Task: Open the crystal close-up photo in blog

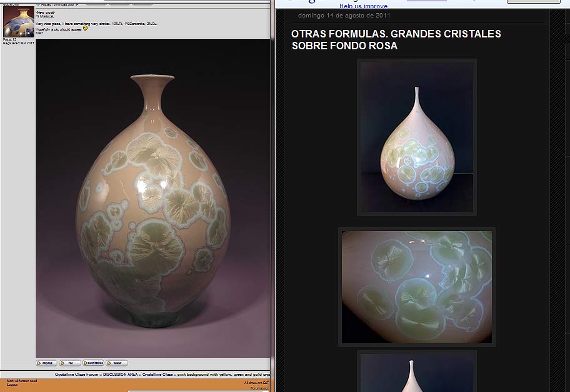Action: pos(417,287)
